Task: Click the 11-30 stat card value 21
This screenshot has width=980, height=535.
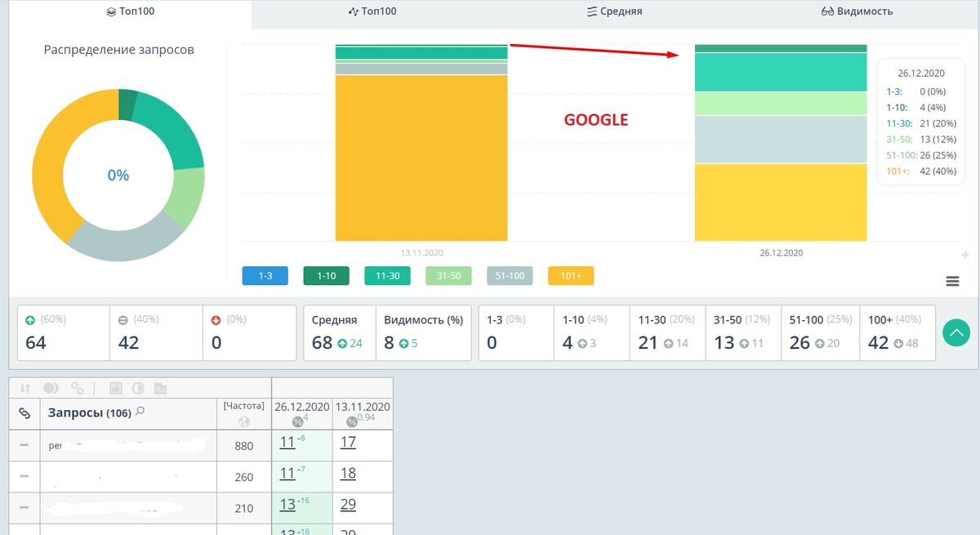Action: [648, 343]
